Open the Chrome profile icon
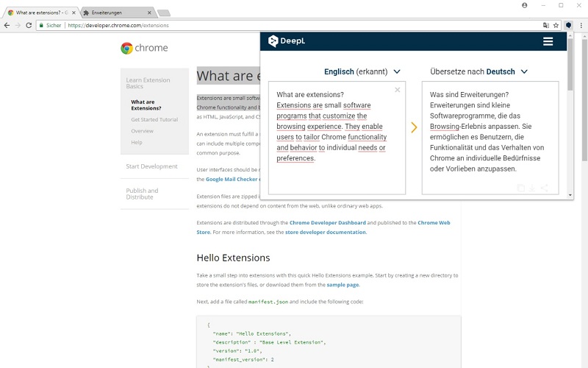The width and height of the screenshot is (588, 368). 525,5
